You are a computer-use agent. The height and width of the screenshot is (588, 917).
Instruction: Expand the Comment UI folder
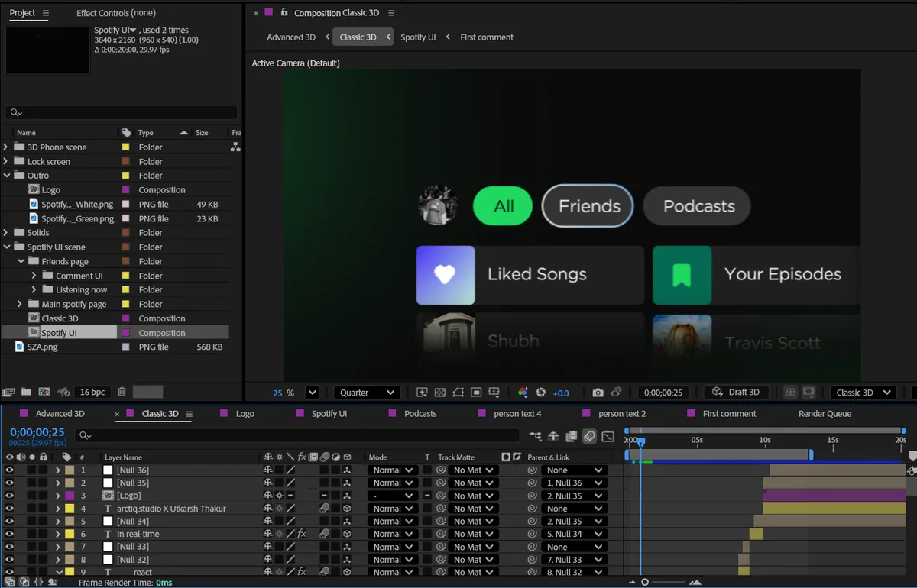pyautogui.click(x=34, y=276)
